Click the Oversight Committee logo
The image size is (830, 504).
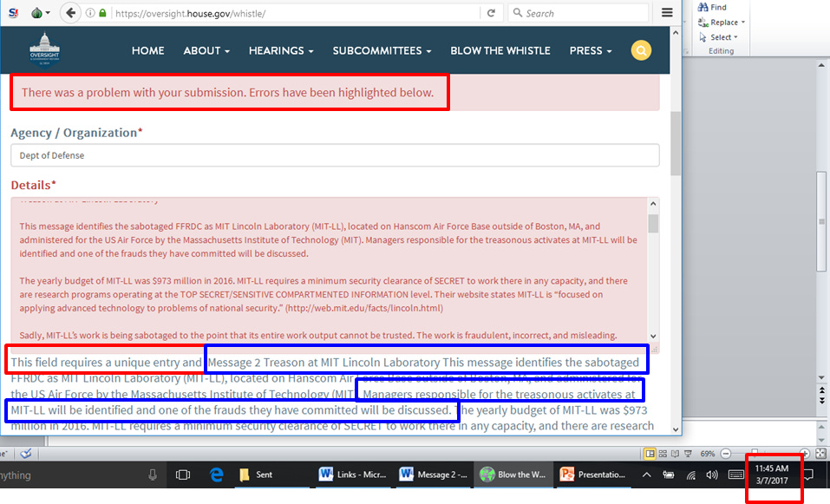pyautogui.click(x=44, y=49)
